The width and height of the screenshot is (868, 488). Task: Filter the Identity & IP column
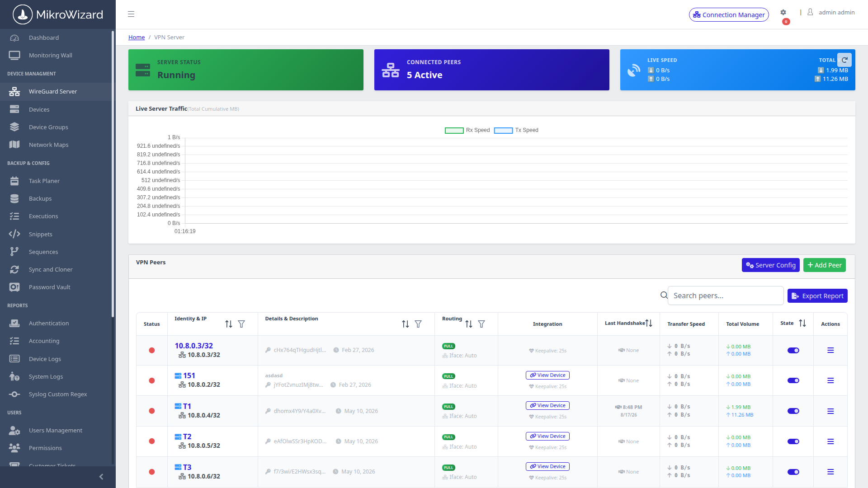(x=241, y=324)
